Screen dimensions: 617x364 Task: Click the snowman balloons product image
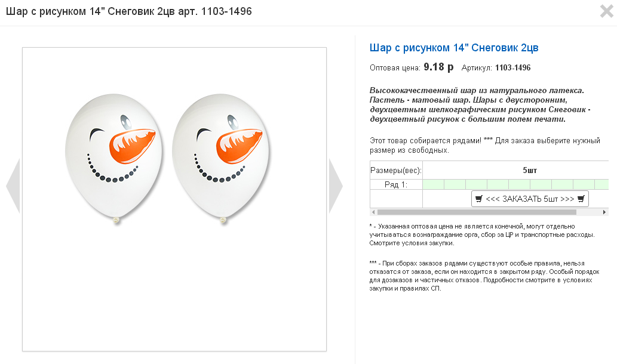(x=174, y=199)
